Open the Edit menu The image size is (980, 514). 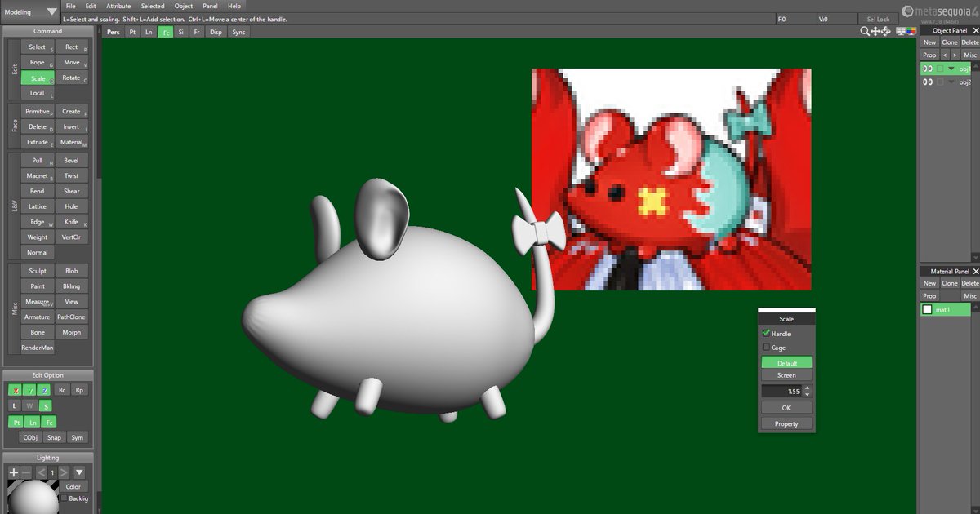pos(91,6)
